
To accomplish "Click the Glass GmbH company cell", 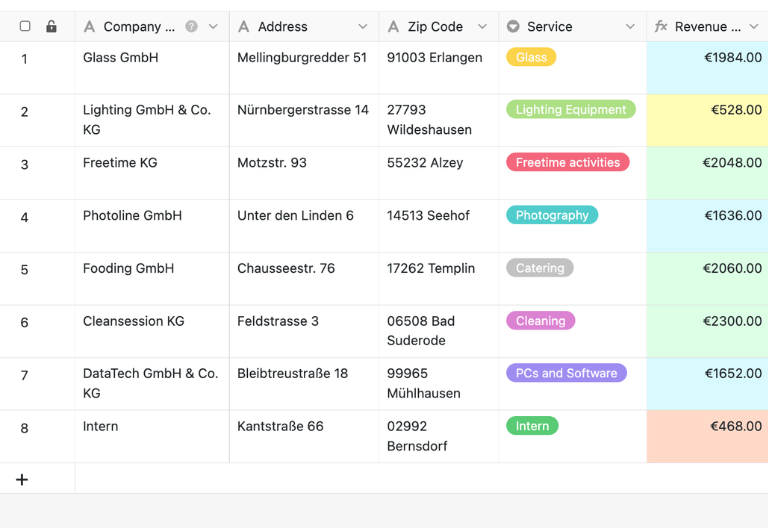I will [152, 68].
